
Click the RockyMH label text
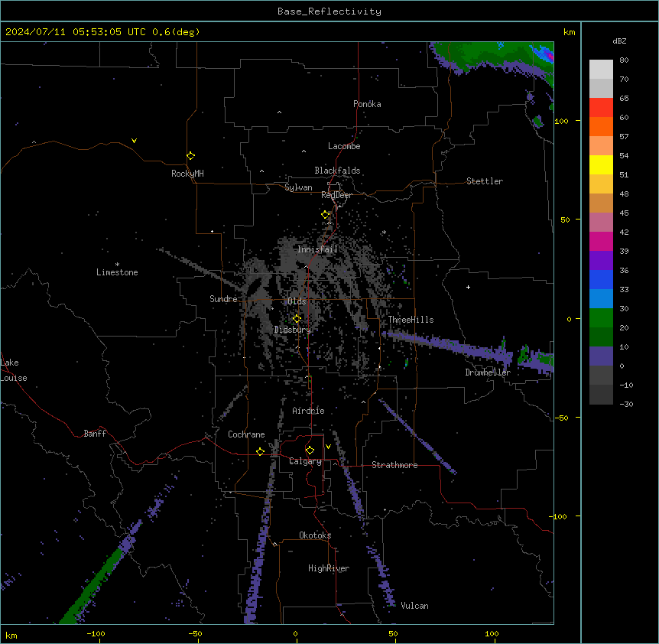(187, 174)
